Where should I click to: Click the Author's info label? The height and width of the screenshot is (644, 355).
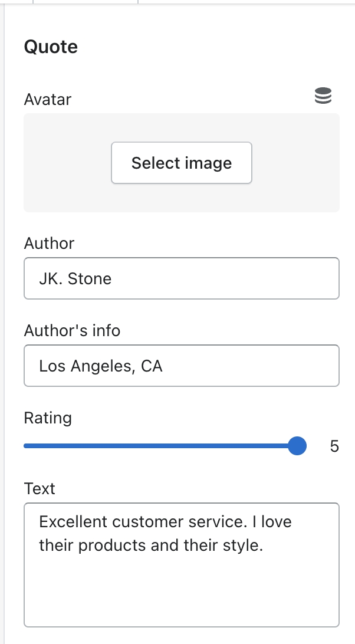coord(72,330)
